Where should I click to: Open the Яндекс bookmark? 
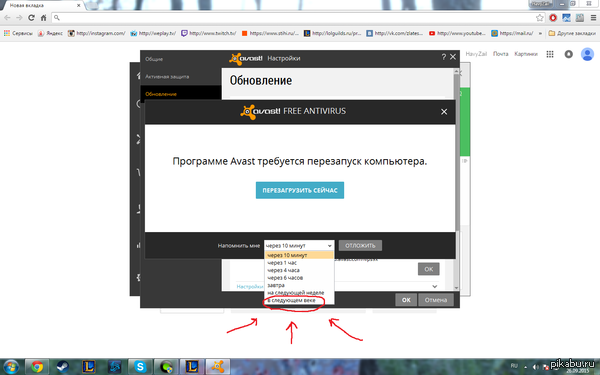[x=50, y=33]
